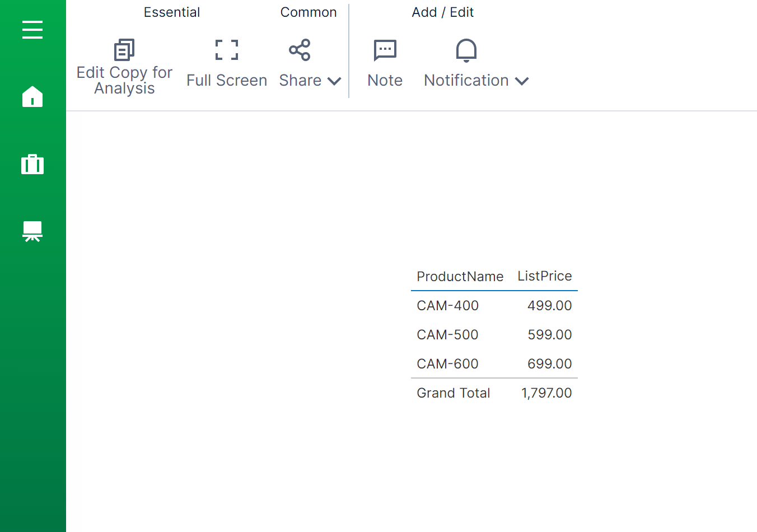
Task: Expand the Notification dropdown chevron
Action: click(522, 81)
